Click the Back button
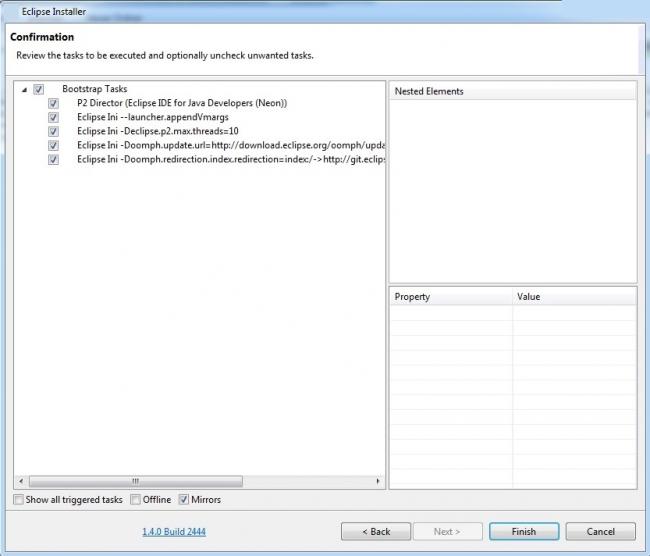 pos(376,532)
